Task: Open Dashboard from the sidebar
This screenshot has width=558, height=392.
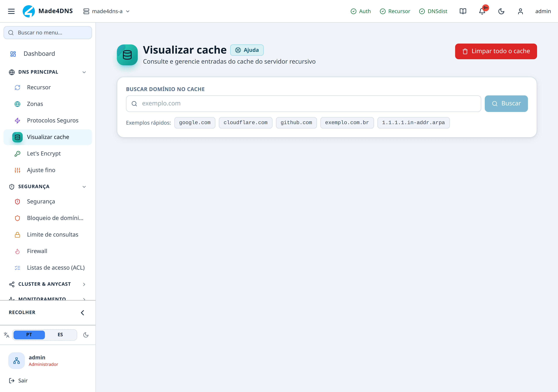Action: [48, 54]
